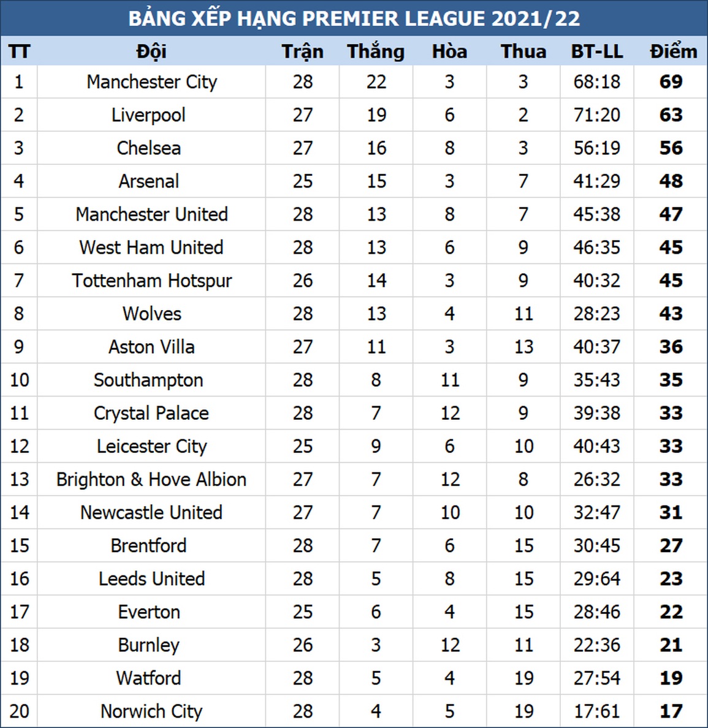Select Leeds United's 29:64 goals cell

[596, 578]
